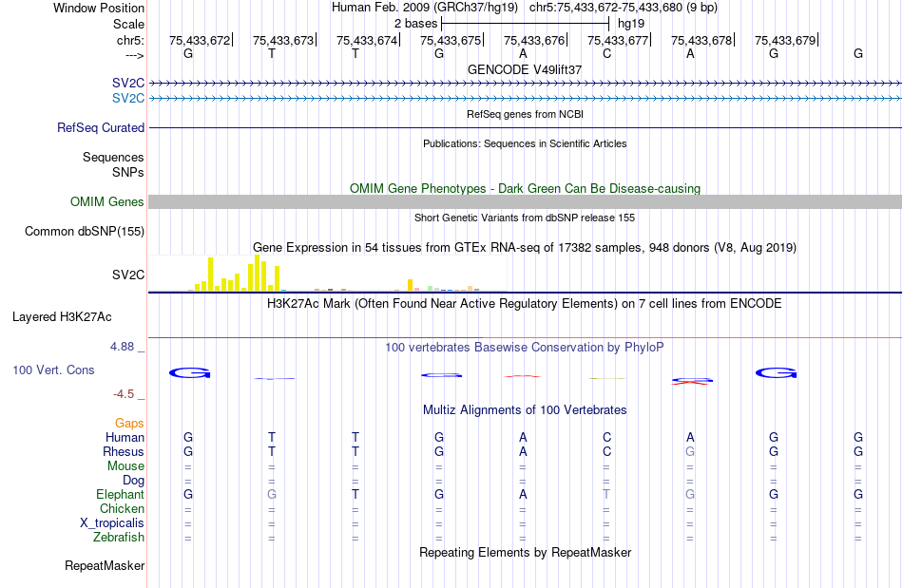Click the Gaps label in Multiz
Viewport: 903px width, 588px height.
[129, 424]
